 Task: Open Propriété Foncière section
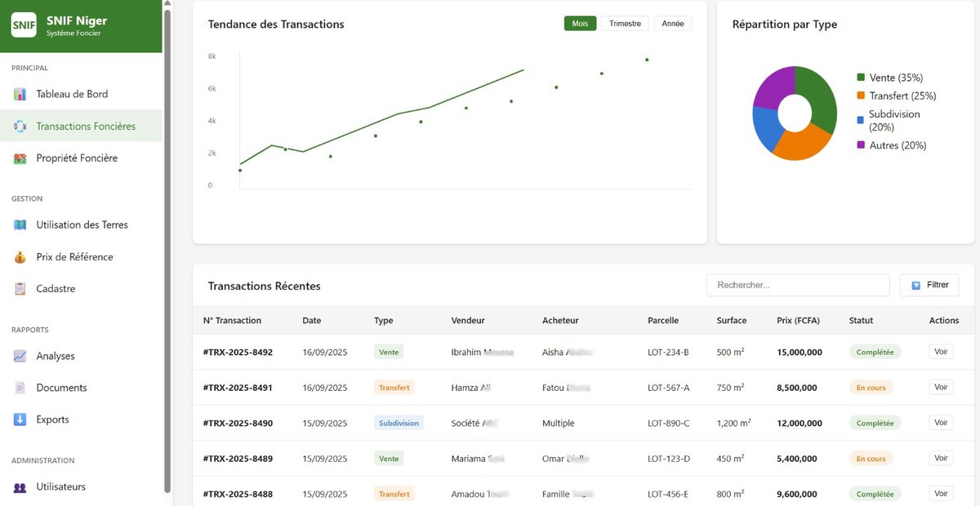(81, 158)
